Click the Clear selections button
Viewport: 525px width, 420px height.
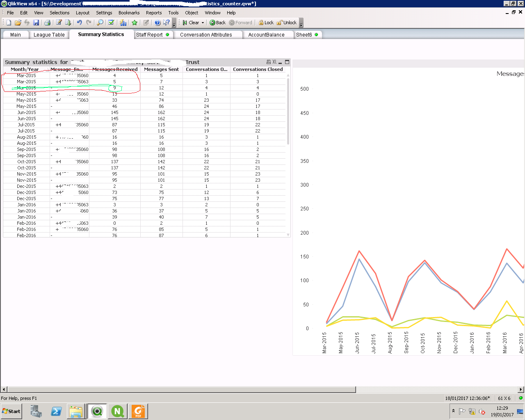191,23
